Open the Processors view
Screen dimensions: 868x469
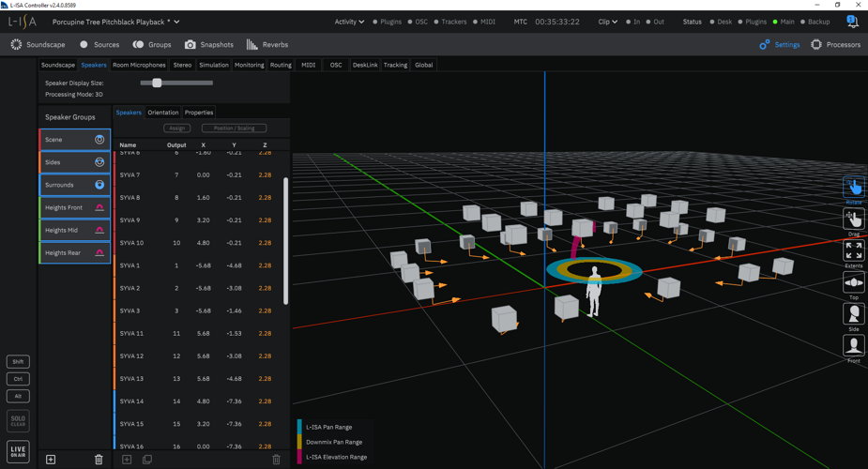coord(835,44)
